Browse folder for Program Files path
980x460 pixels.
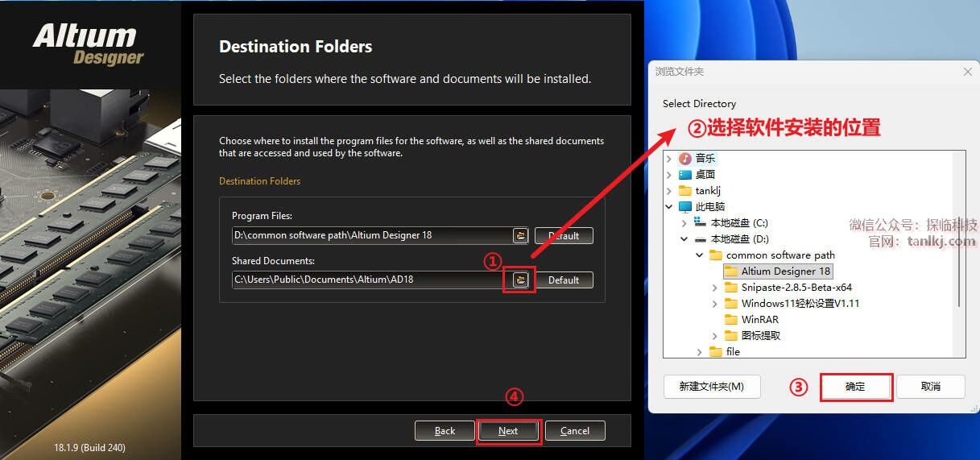(520, 235)
